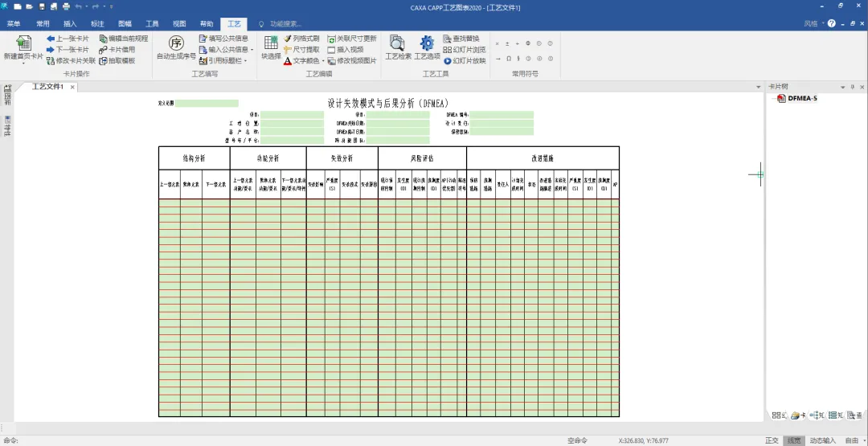This screenshot has width=868, height=446.
Task: Close the Card Tree (卡片树) panel
Action: tap(862, 87)
